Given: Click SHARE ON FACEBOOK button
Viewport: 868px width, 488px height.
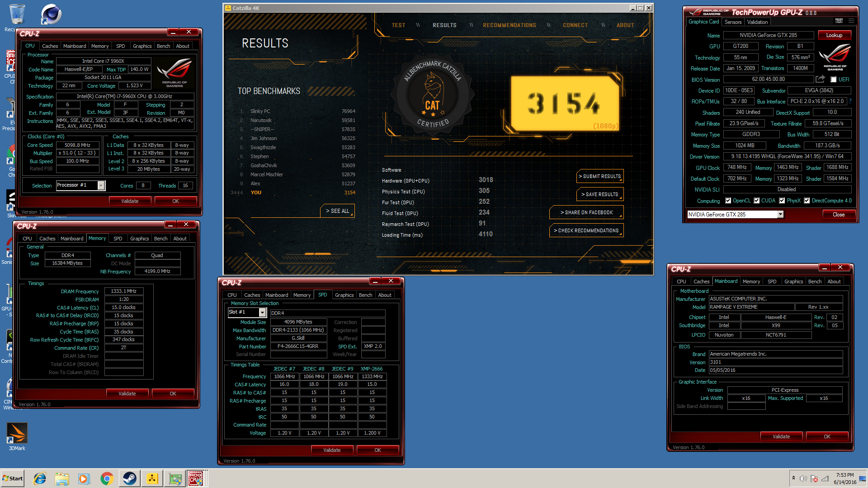Looking at the screenshot, I should coord(586,212).
